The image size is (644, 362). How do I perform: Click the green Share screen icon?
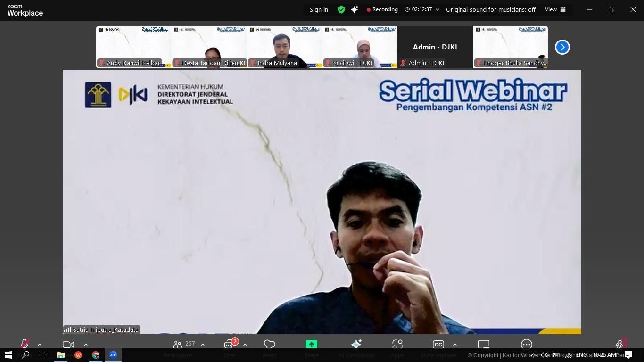311,344
